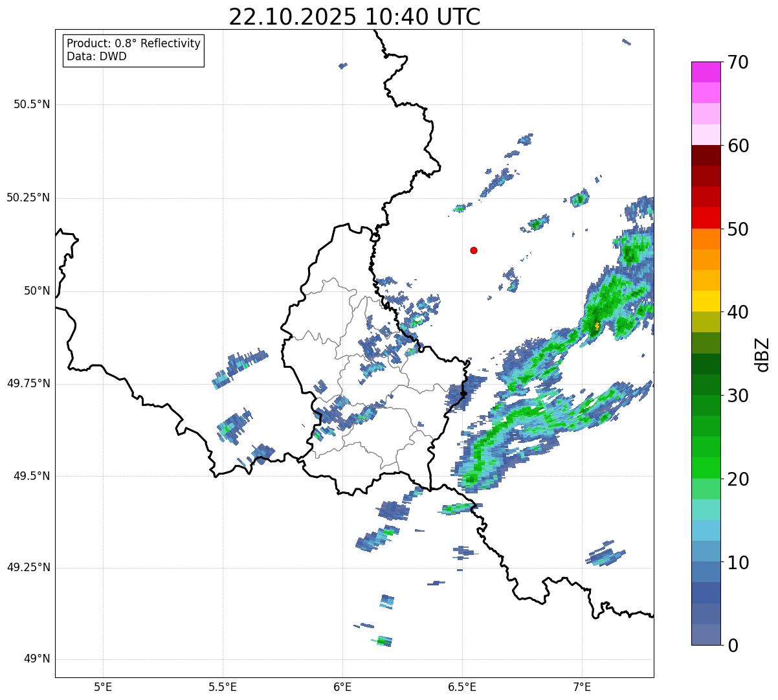Click the 49°N latitude label
Viewport: 778px width, 700px height.
(x=37, y=659)
